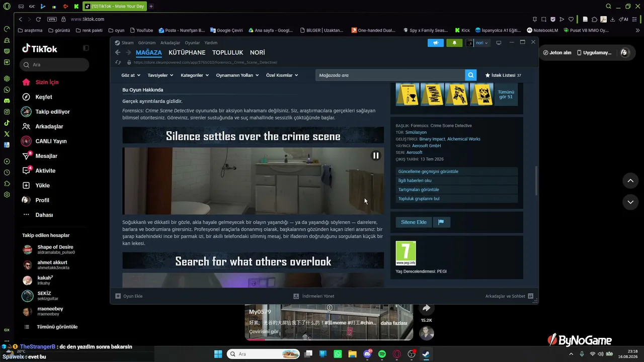Go forward in Steam navigation

point(128,52)
